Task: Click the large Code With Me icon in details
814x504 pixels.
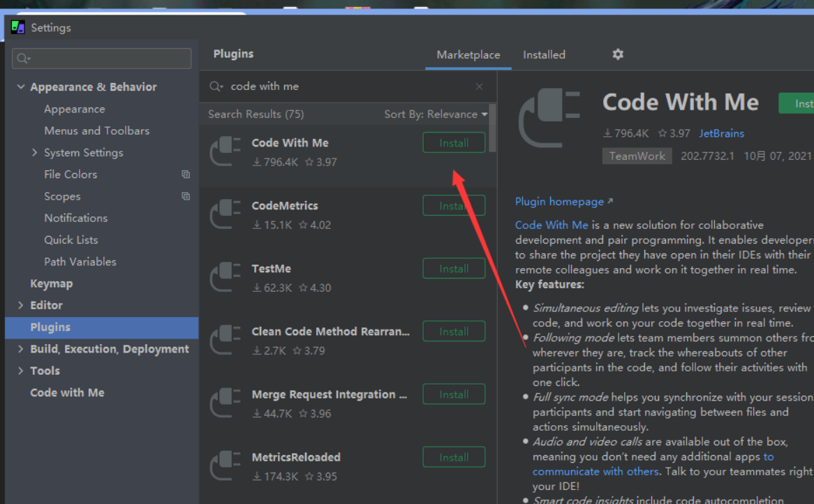Action: pos(549,118)
